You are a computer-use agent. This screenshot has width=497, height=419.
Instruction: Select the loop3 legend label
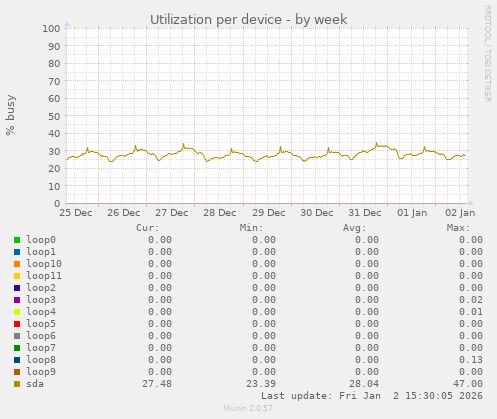coord(41,300)
